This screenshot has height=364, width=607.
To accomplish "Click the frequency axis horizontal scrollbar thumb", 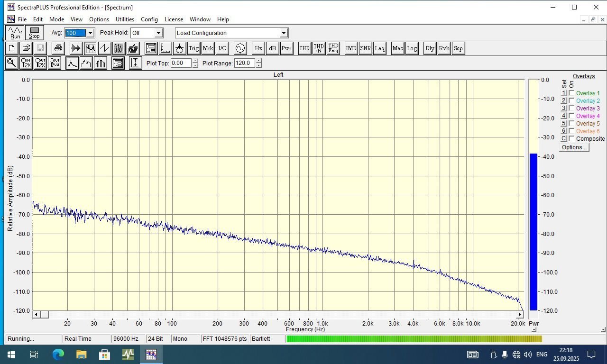I will [44, 314].
